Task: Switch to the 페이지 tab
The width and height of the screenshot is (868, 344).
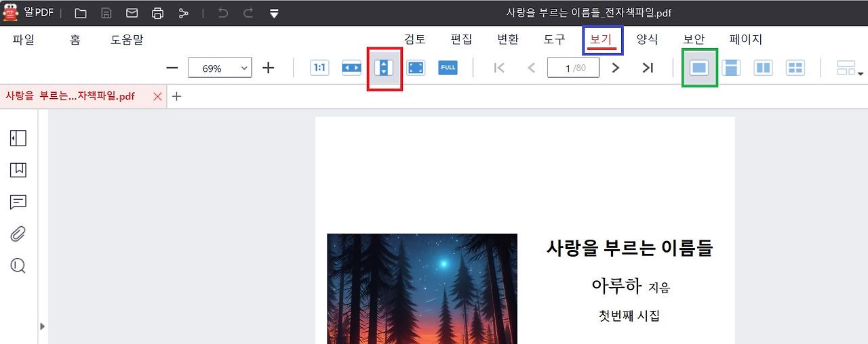Action: [x=746, y=39]
